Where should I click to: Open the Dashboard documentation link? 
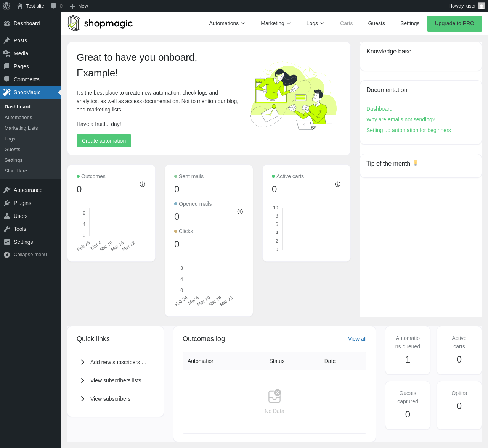pos(379,109)
